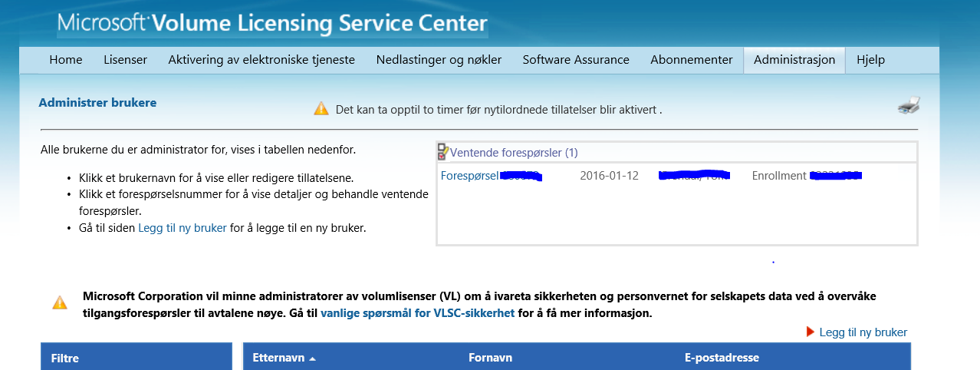Click the printer icon
This screenshot has width=980, height=370.
[909, 106]
